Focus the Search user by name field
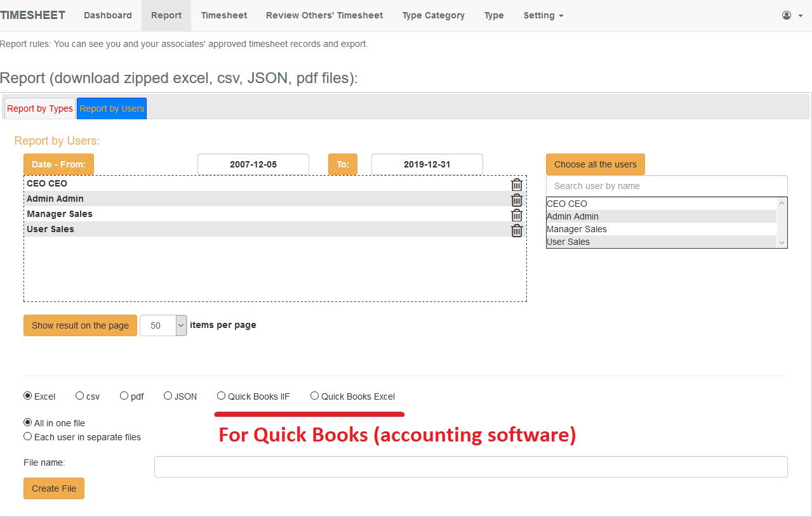 click(666, 186)
